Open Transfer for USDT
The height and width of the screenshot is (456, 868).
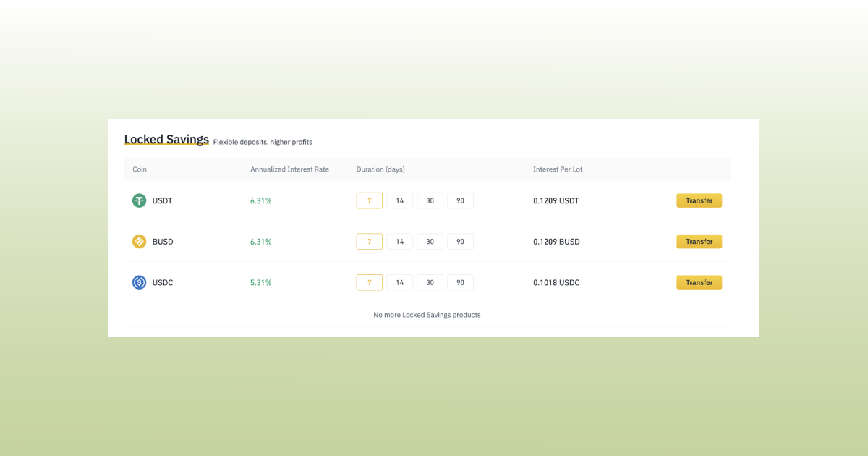pos(699,200)
